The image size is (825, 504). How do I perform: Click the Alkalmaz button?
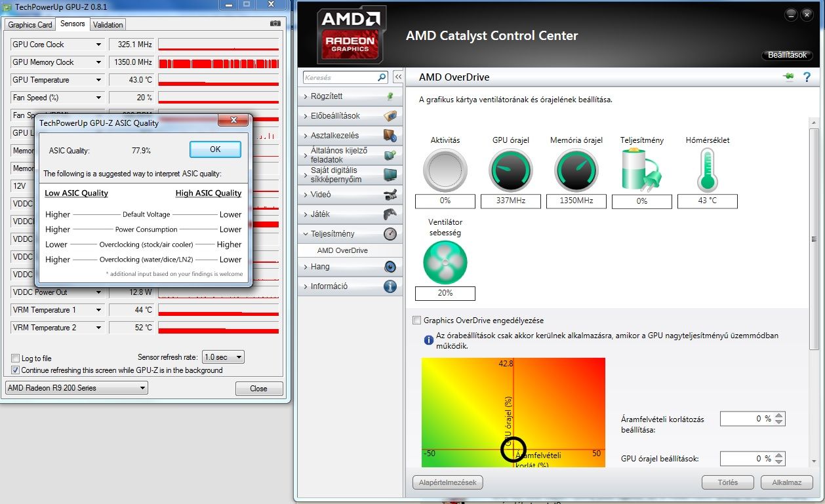pos(786,482)
